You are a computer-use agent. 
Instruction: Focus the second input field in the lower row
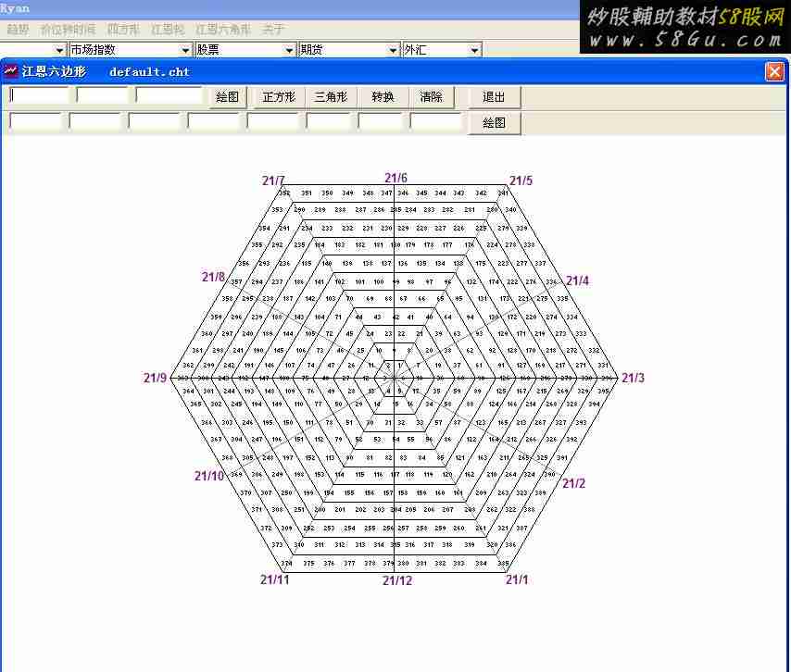point(94,122)
